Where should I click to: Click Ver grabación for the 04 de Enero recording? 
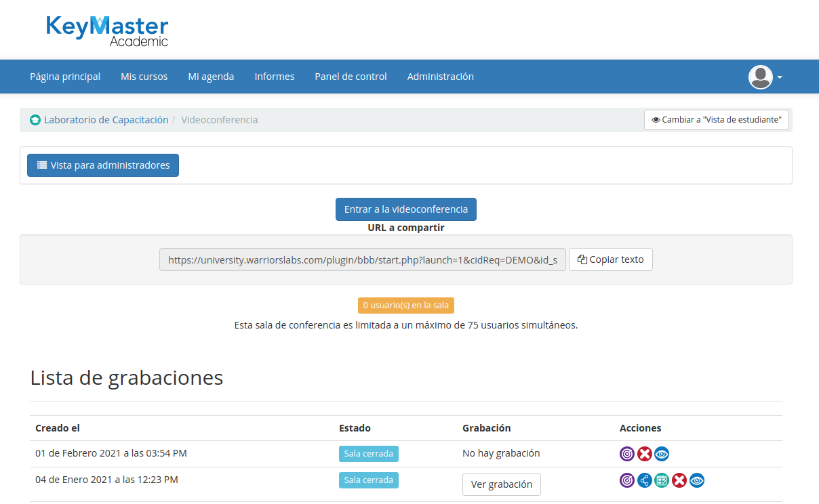[501, 484]
